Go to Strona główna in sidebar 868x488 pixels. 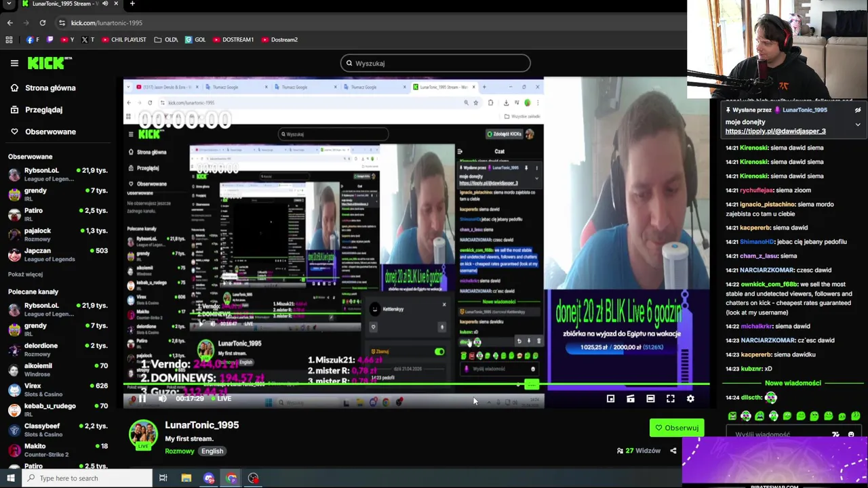click(43, 87)
